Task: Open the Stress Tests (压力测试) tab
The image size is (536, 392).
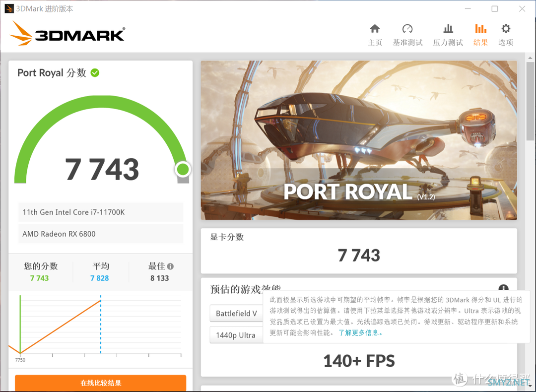Action: click(448, 35)
